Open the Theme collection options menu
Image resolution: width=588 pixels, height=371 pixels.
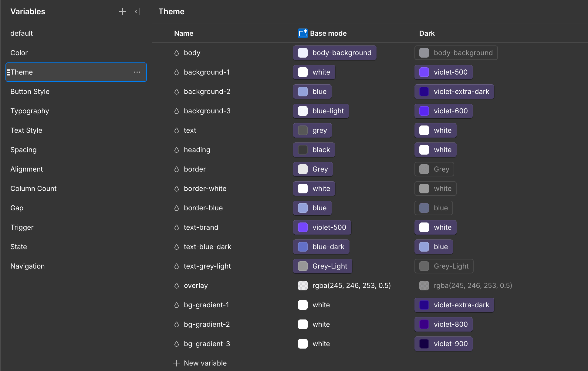pos(137,72)
